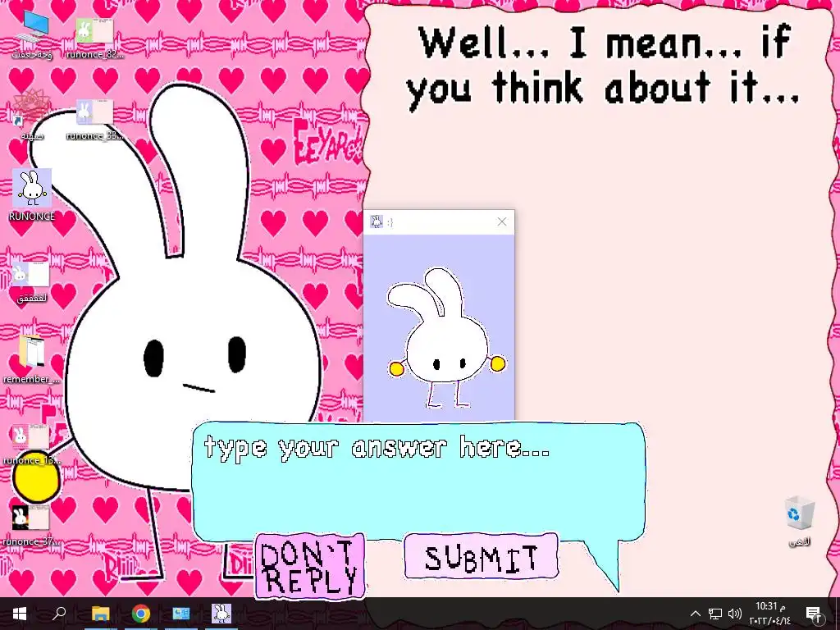Click the dancing bunny in small window
This screenshot has height=630, width=840.
(445, 338)
